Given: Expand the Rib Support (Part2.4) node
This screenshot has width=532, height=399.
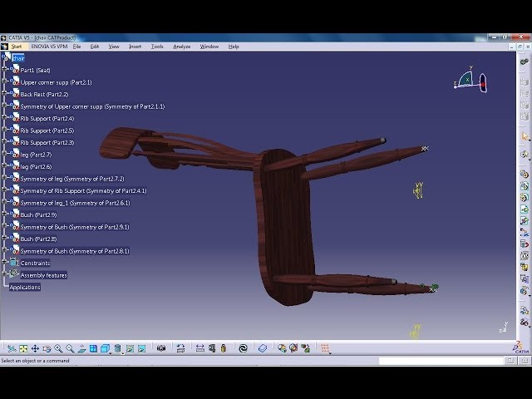Looking at the screenshot, I should (4, 117).
